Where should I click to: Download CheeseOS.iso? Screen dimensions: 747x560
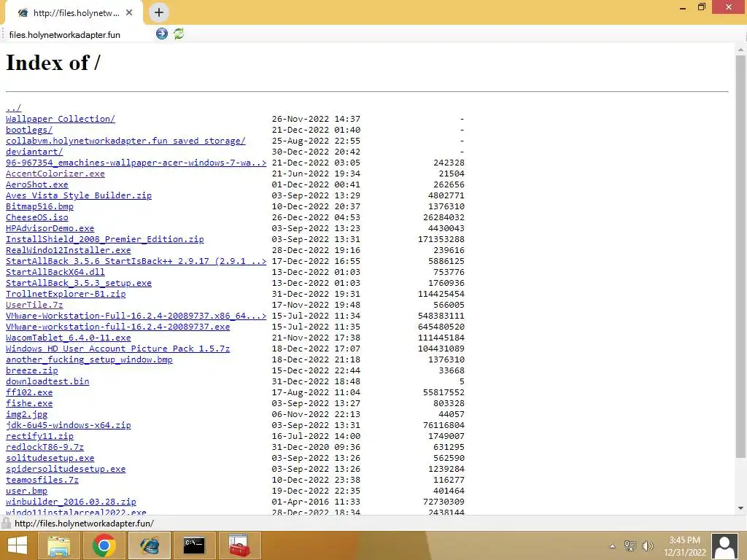point(37,217)
